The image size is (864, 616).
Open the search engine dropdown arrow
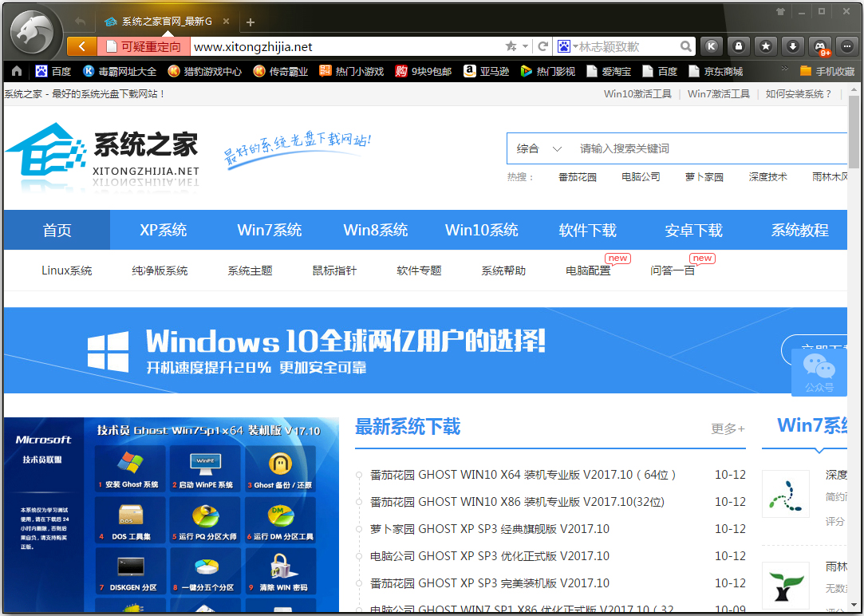574,46
